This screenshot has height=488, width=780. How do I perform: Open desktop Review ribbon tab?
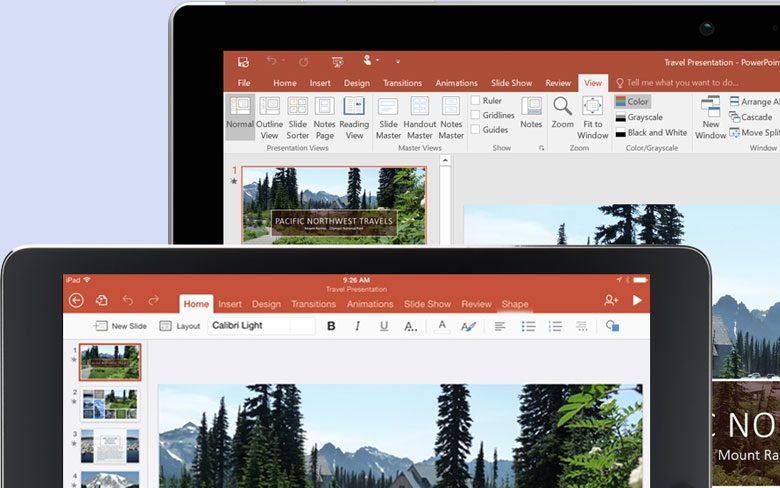558,83
